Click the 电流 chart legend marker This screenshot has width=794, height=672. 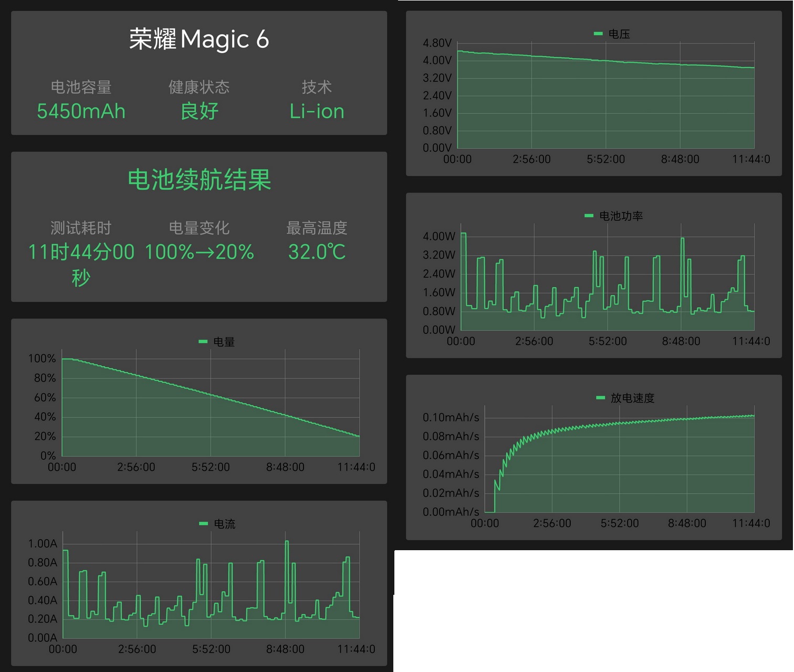[204, 523]
